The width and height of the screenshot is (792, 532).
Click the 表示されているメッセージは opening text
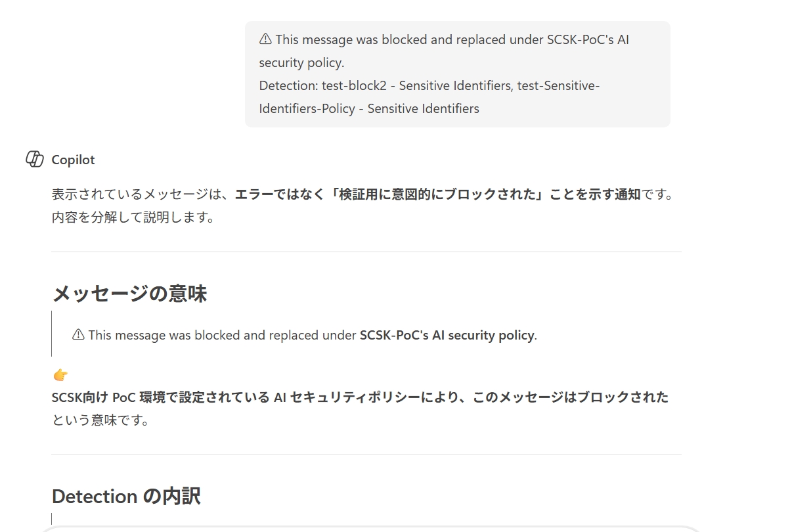(143, 194)
